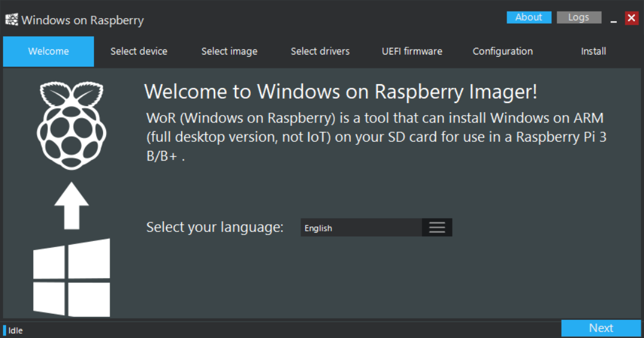Screen dimensions: 644x338
Task: Open the Logs window
Action: point(579,17)
